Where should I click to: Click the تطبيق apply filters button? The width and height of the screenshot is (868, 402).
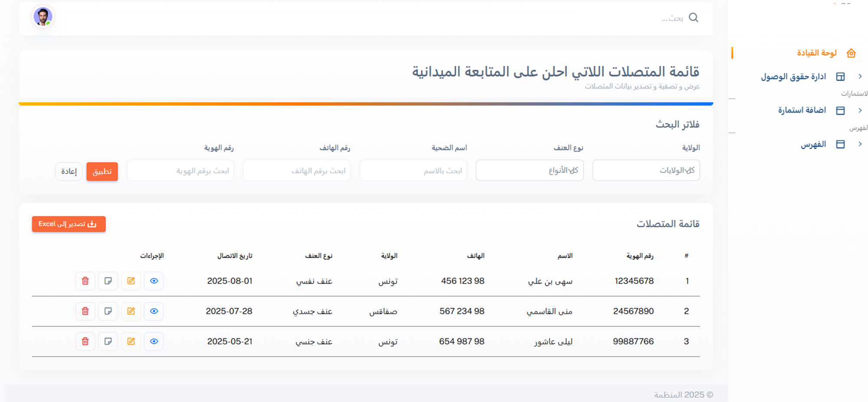coord(102,172)
